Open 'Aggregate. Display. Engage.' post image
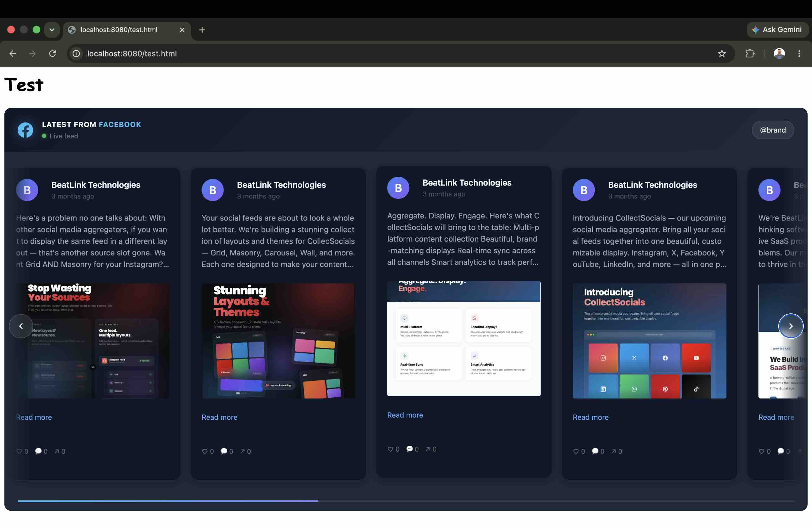The image size is (812, 528). point(464,339)
